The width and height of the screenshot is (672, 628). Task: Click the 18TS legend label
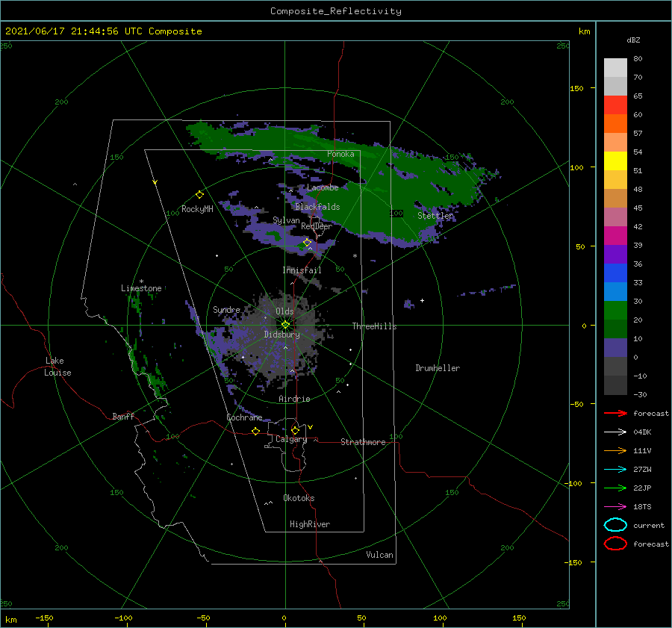click(x=642, y=507)
